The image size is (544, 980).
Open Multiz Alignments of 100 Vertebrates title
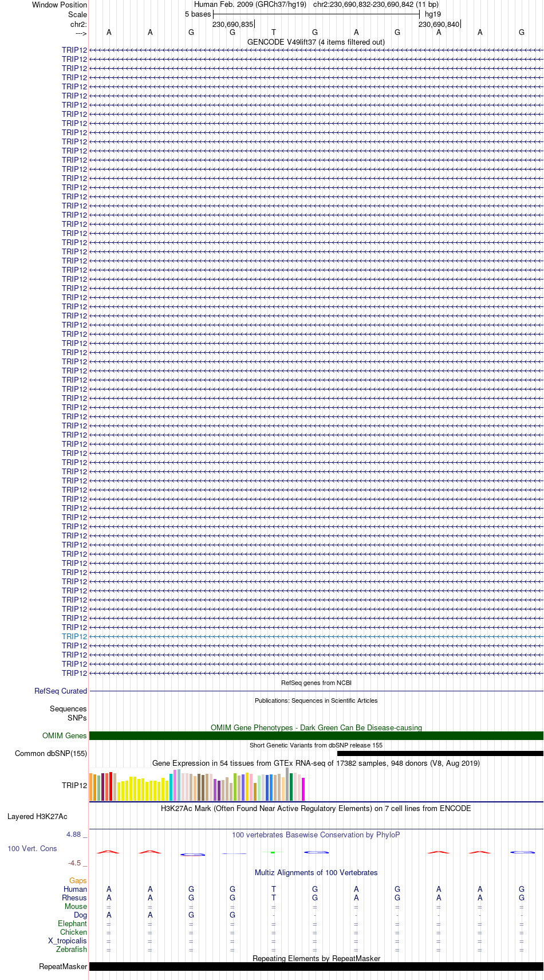coord(316,873)
